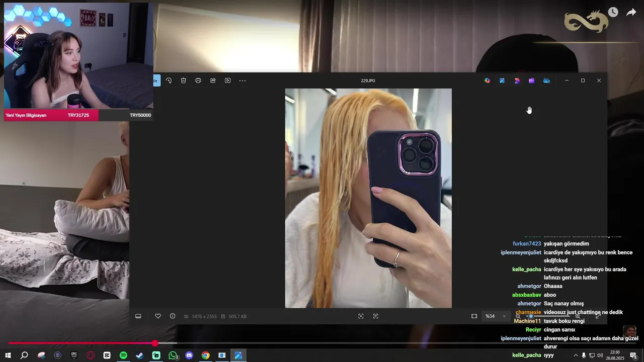The image size is (644, 362).
Task: Open Clipchamp icon in Photos title bar
Action: (531, 80)
